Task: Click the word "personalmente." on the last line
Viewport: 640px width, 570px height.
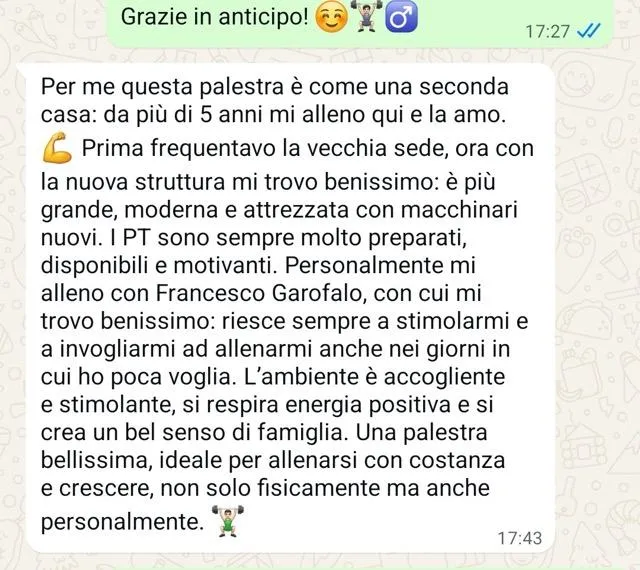Action: coord(122,522)
